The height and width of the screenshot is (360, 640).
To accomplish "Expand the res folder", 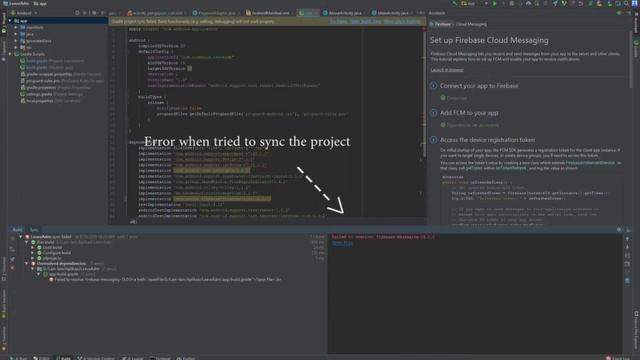I will 16,47.
